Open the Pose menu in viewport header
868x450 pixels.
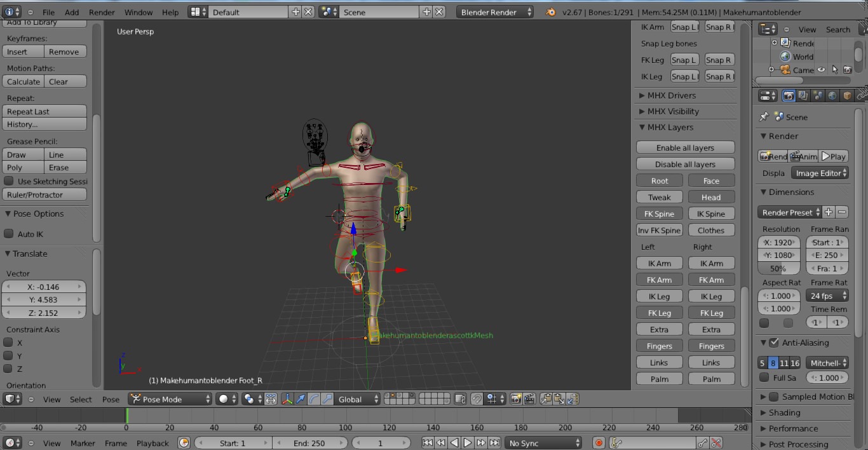[x=111, y=399]
